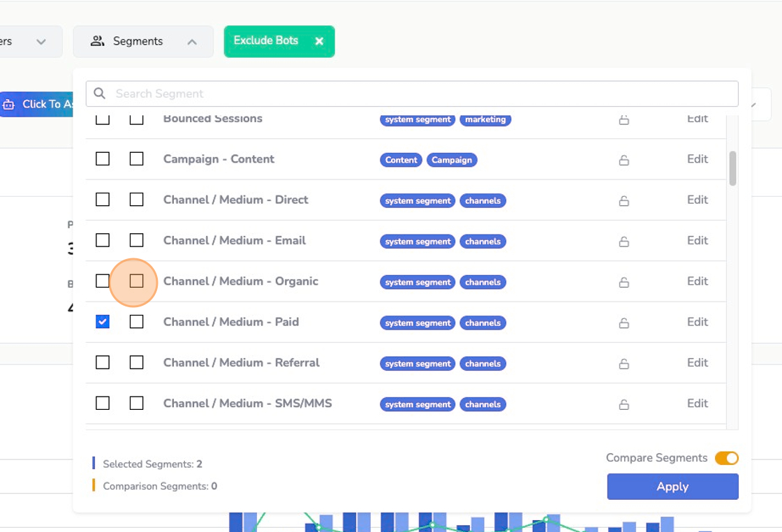Select the Channel / Medium - Direct segment checkbox

click(x=103, y=200)
